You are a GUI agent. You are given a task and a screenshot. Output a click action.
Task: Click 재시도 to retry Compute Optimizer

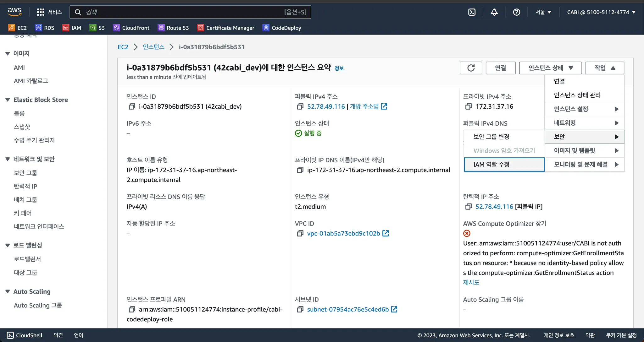click(x=471, y=282)
